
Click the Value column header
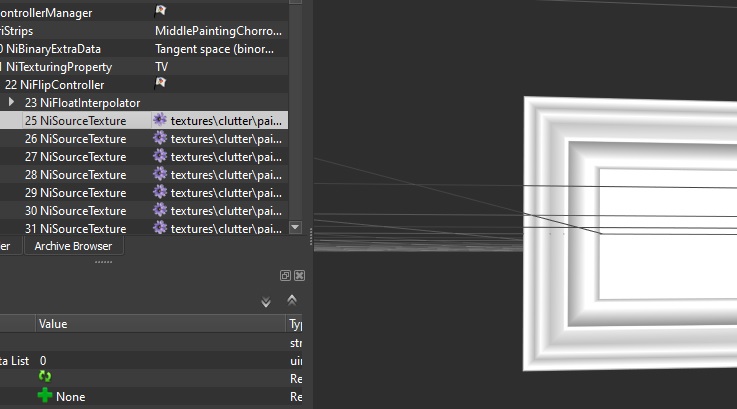(x=160, y=324)
